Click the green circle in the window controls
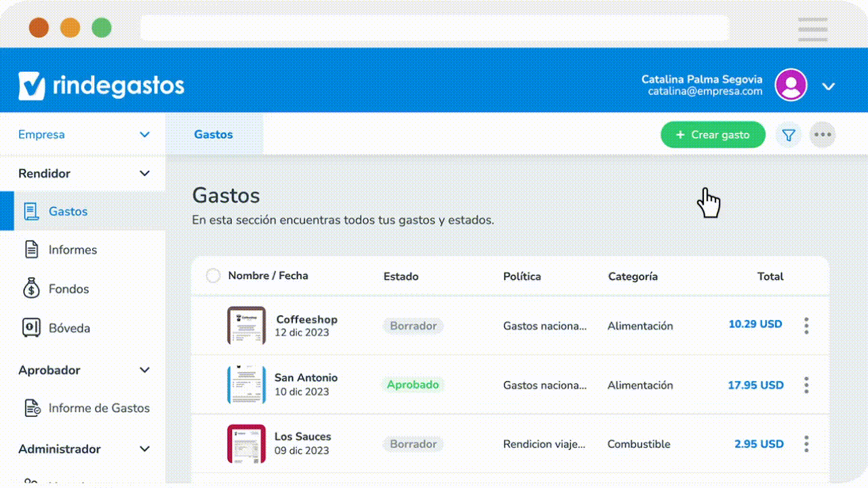Screen dimensions: 868x488 coord(101,28)
